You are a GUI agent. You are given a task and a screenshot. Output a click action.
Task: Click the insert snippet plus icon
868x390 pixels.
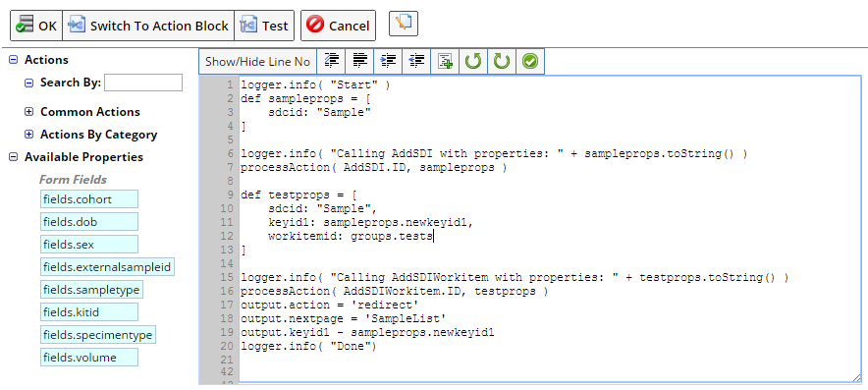(x=445, y=62)
